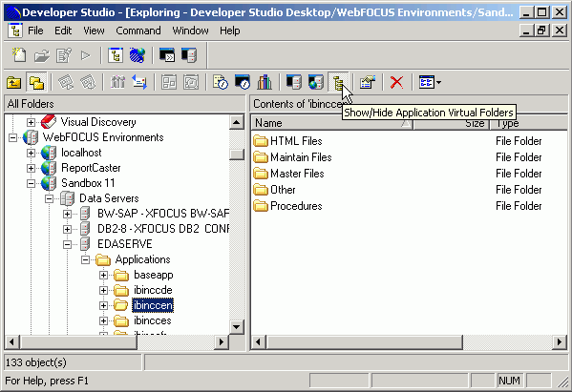Collapse the Sandbox 11 tree node
The height and width of the screenshot is (392, 572).
31,183
